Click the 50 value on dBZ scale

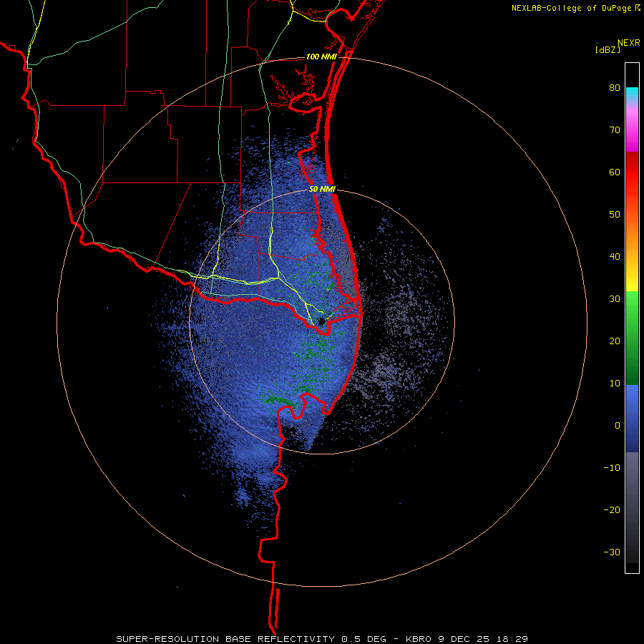tap(615, 215)
